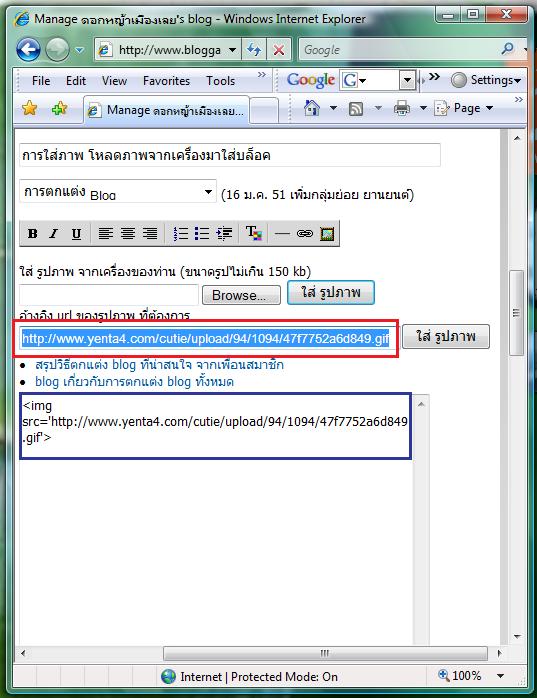Toggle underline formatting with the U icon

click(x=76, y=233)
